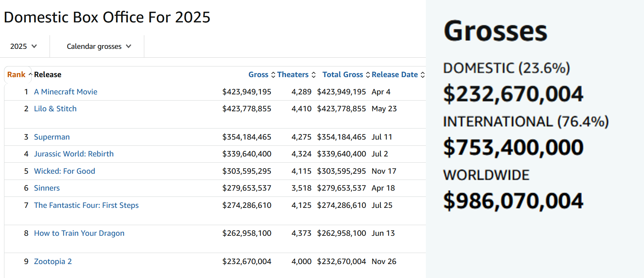Image resolution: width=644 pixels, height=278 pixels.
Task: Sort by the Gross column header
Action: [258, 75]
